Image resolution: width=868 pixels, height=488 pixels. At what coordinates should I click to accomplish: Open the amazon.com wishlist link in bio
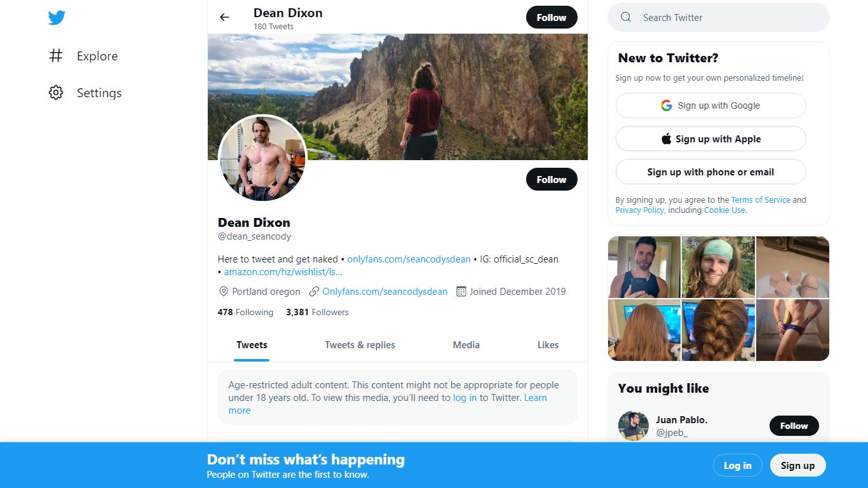(x=283, y=272)
